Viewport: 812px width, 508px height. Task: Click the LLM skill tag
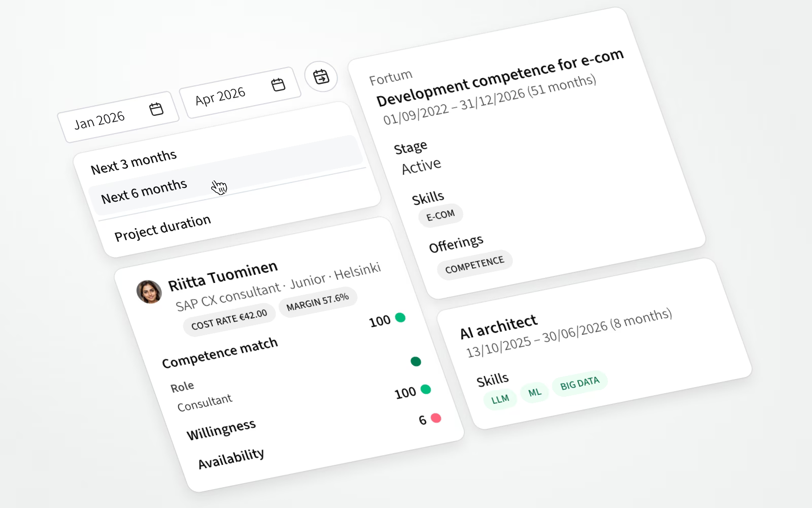pos(500,399)
